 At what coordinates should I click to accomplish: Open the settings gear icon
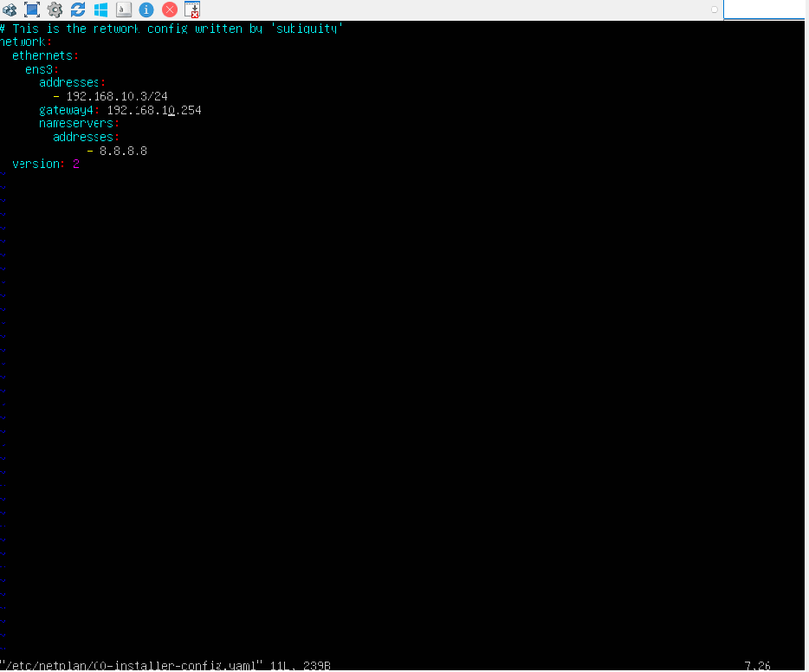[55, 10]
